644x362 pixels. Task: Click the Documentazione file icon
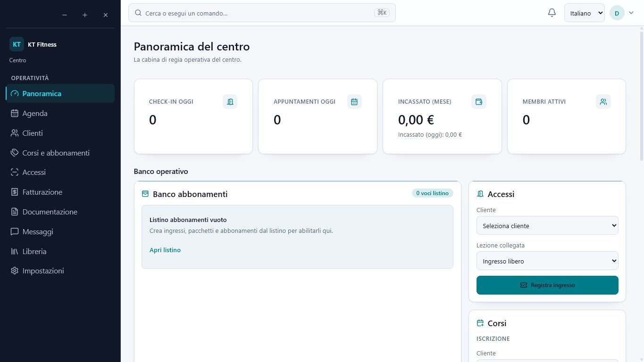point(15,212)
